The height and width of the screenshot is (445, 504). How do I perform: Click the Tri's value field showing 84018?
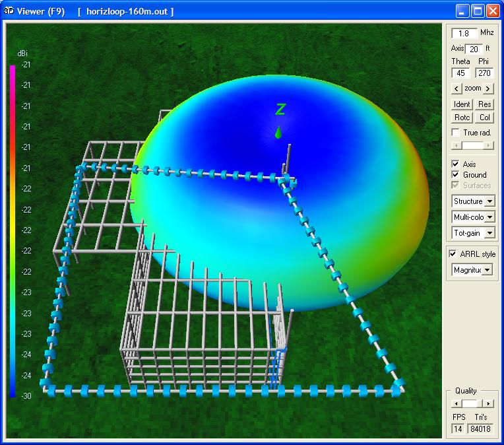480,428
